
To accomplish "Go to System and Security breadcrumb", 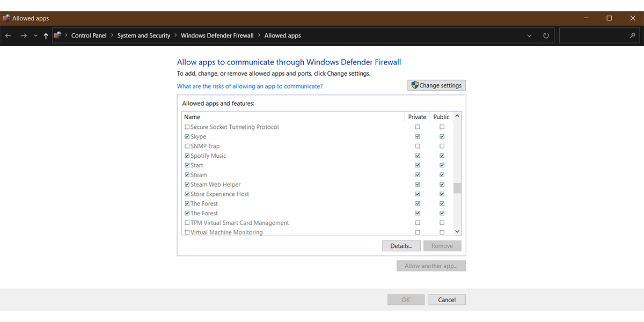I will (143, 36).
